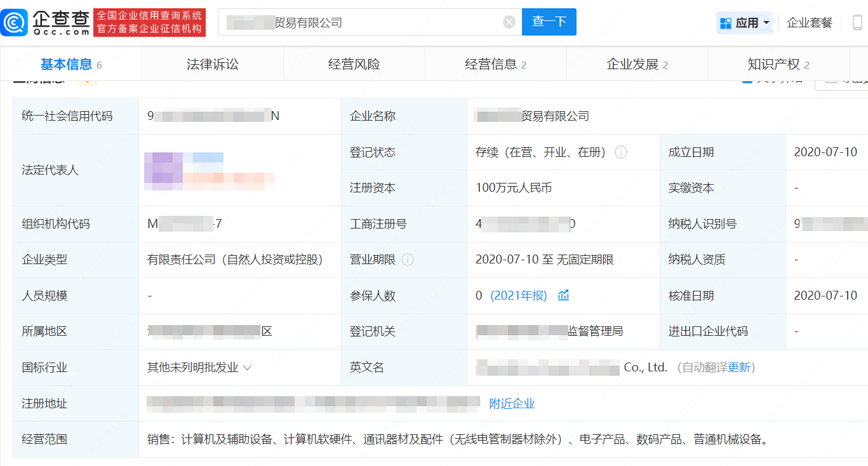Click the 进出口企业代码 label
The width and height of the screenshot is (868, 466).
point(708,331)
